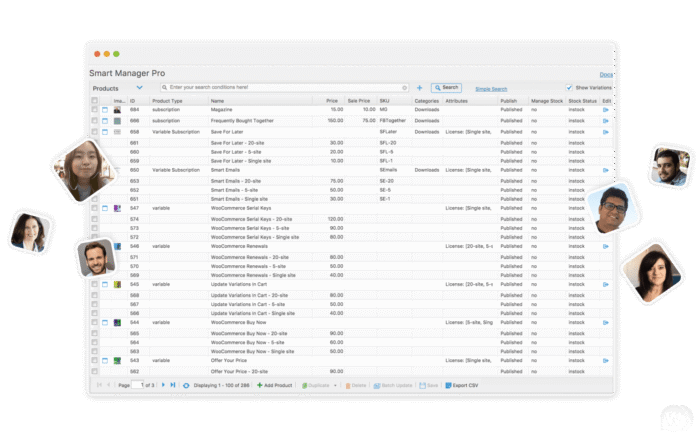This screenshot has height=438, width=700.
Task: Click the price 120.00 for WooCommerce Serial Keys - 20-site
Action: tap(335, 220)
